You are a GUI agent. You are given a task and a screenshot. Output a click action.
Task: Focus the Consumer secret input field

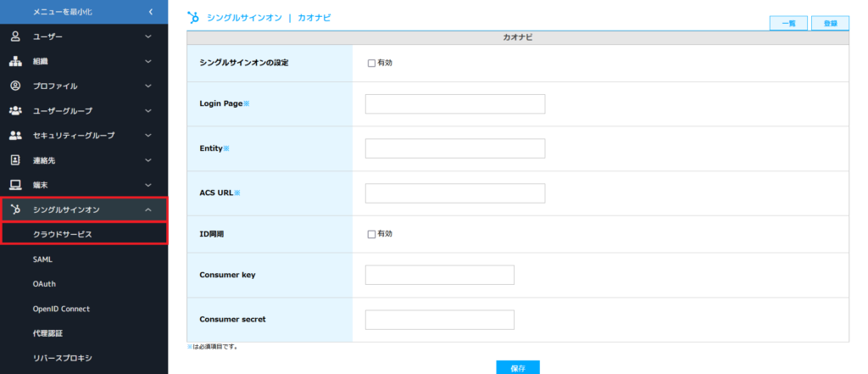pyautogui.click(x=440, y=320)
